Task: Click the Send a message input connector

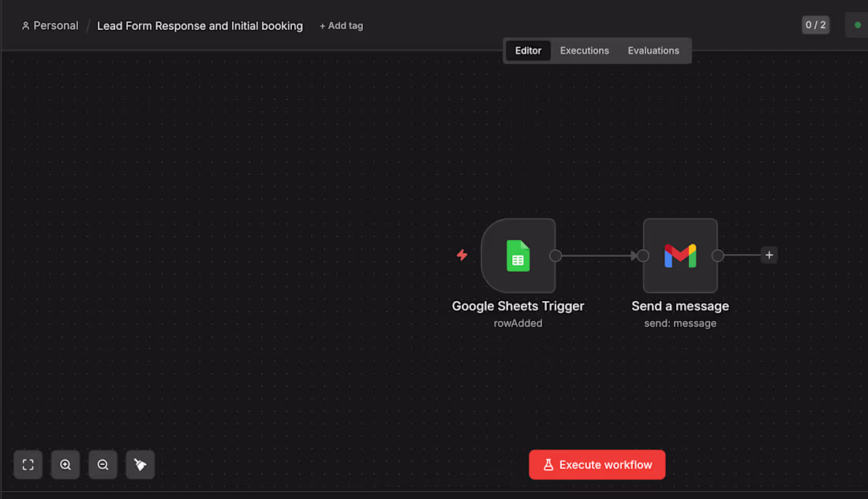Action: tap(643, 255)
